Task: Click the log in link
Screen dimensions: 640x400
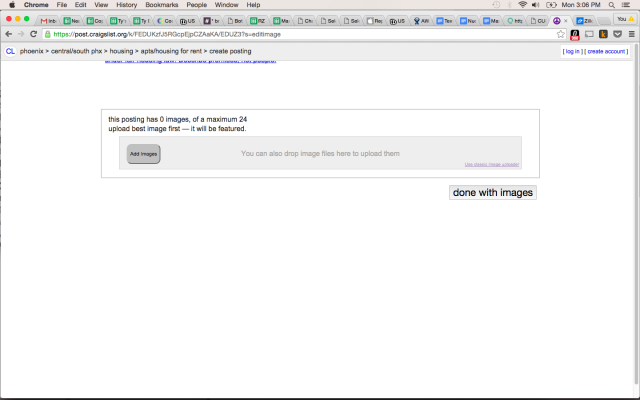Action: (x=572, y=50)
